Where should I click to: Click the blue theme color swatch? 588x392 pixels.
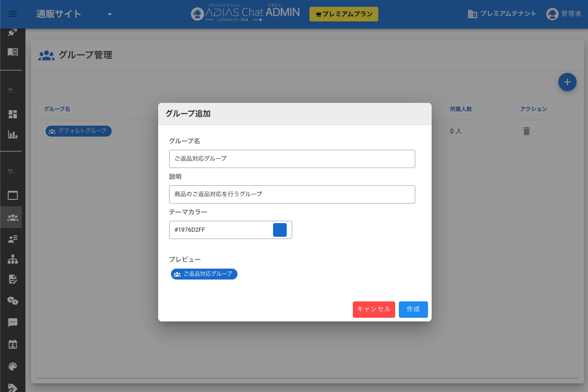279,230
